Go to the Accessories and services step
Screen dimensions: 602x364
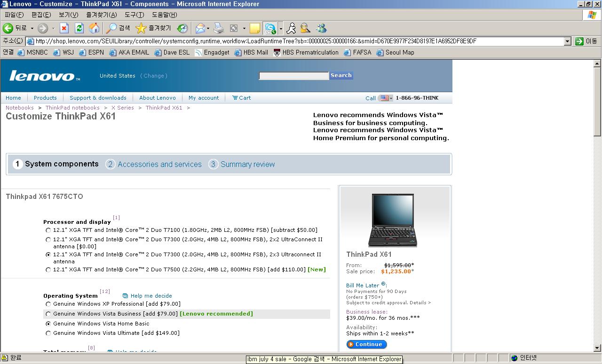[x=154, y=164]
